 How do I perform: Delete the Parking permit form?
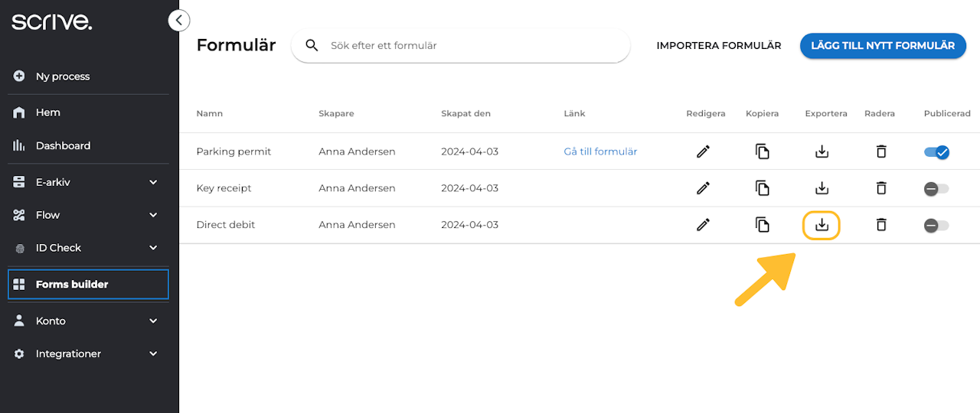click(x=881, y=151)
